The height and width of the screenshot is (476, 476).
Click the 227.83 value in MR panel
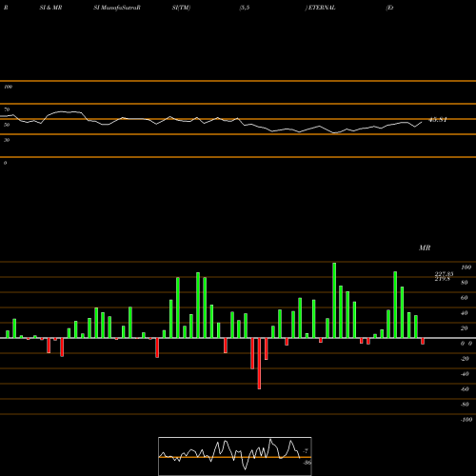[444, 274]
